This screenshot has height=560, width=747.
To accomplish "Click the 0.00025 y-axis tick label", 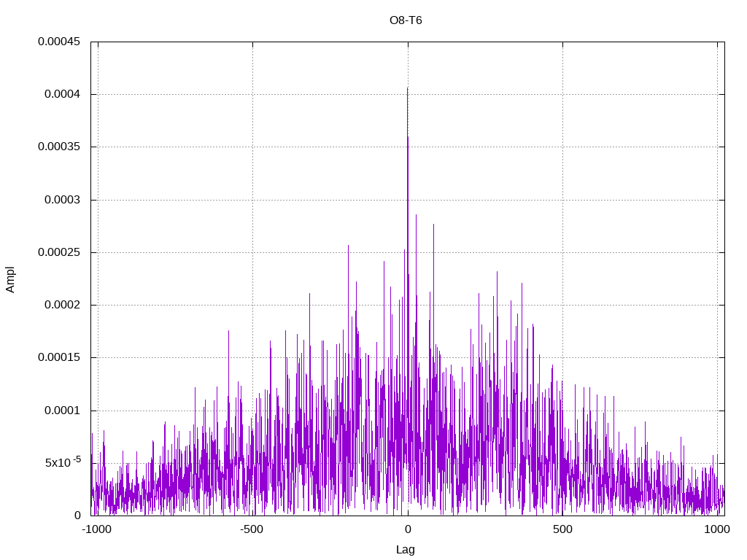I will click(59, 252).
